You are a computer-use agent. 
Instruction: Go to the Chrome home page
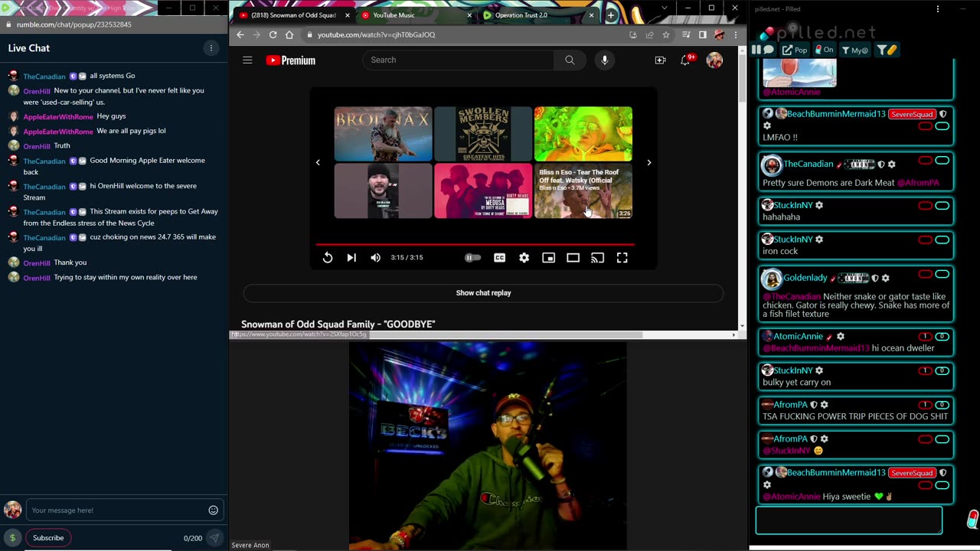click(289, 34)
